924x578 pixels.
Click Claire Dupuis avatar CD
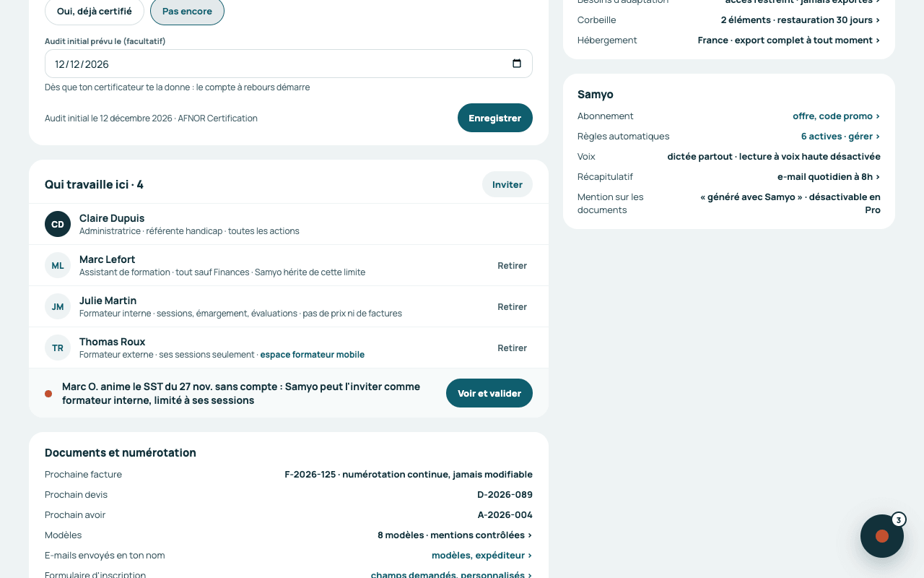58,224
